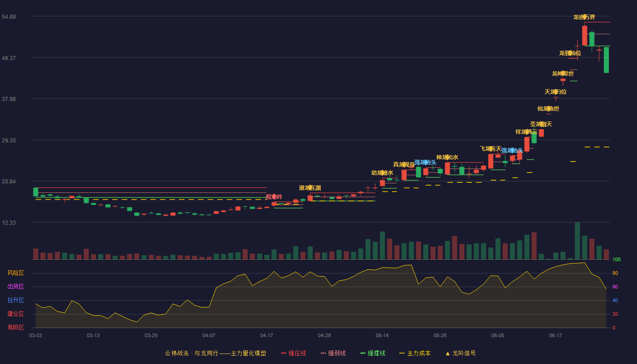Click the 03-25 date label

(x=151, y=335)
